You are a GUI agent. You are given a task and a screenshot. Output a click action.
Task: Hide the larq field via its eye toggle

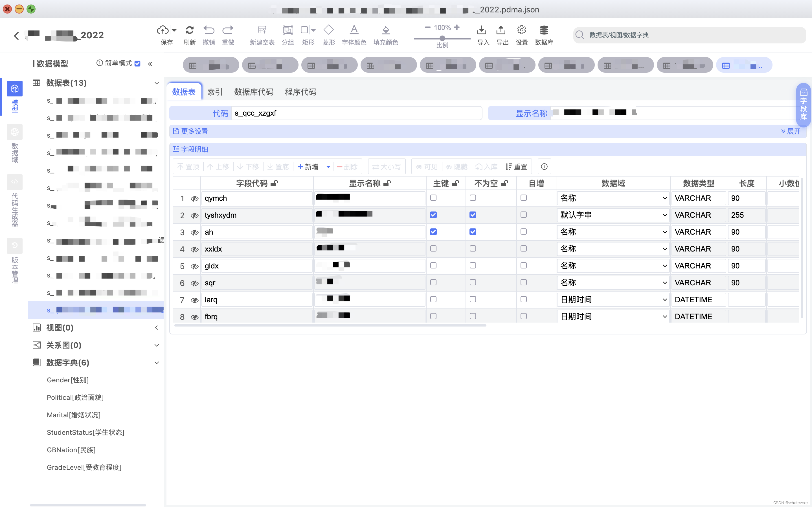(194, 300)
